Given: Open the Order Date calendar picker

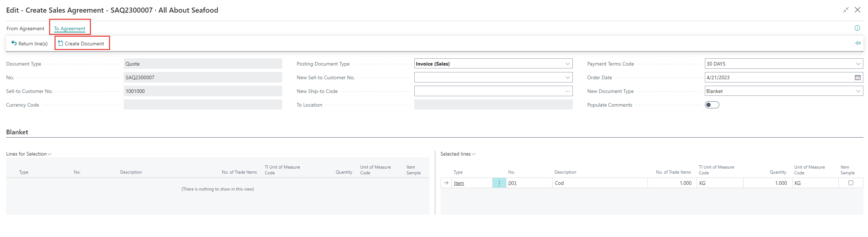Looking at the screenshot, I should pyautogui.click(x=858, y=77).
